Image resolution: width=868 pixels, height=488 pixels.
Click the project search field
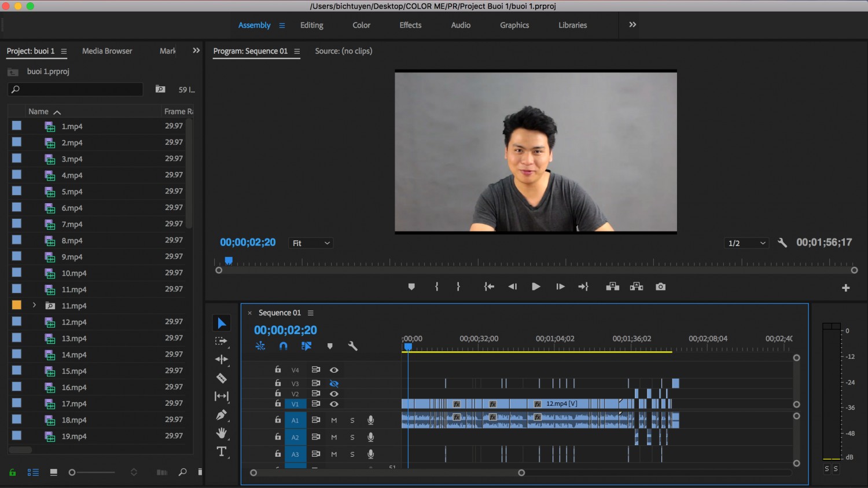(x=75, y=89)
